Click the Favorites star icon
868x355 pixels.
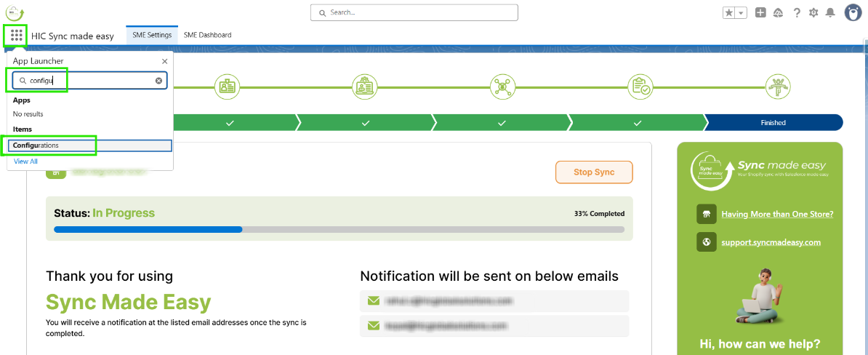pyautogui.click(x=729, y=13)
